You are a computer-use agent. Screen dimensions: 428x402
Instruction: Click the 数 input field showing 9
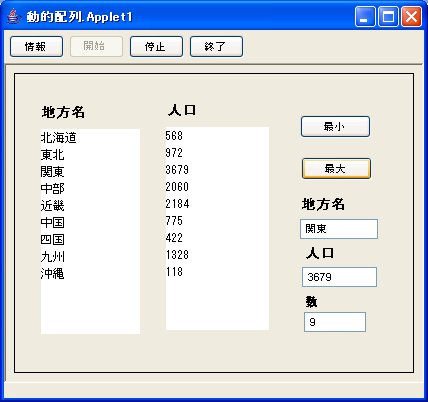335,322
